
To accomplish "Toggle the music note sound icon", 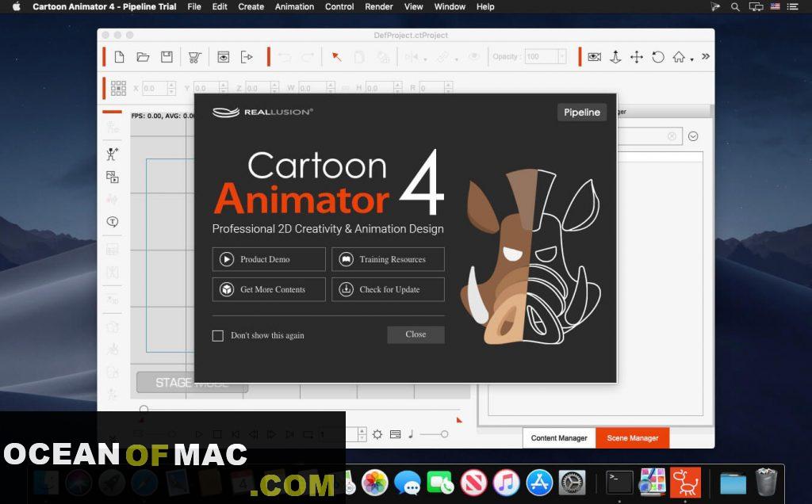I will 411,434.
